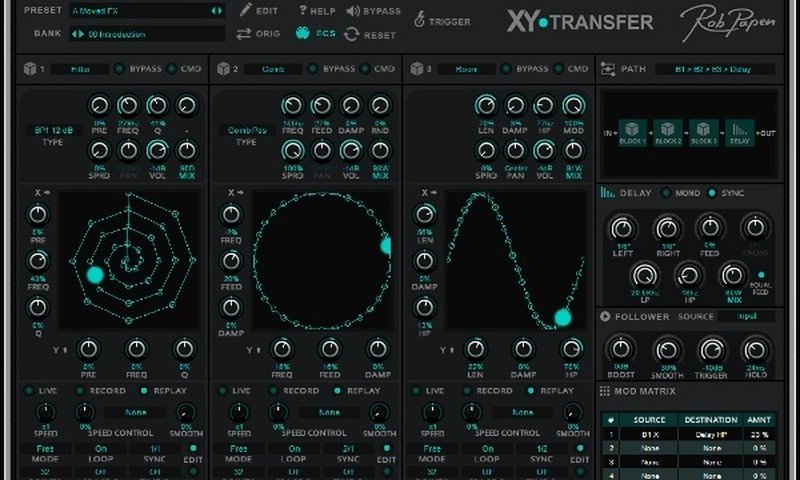Click the ECS gear icon

(x=303, y=33)
